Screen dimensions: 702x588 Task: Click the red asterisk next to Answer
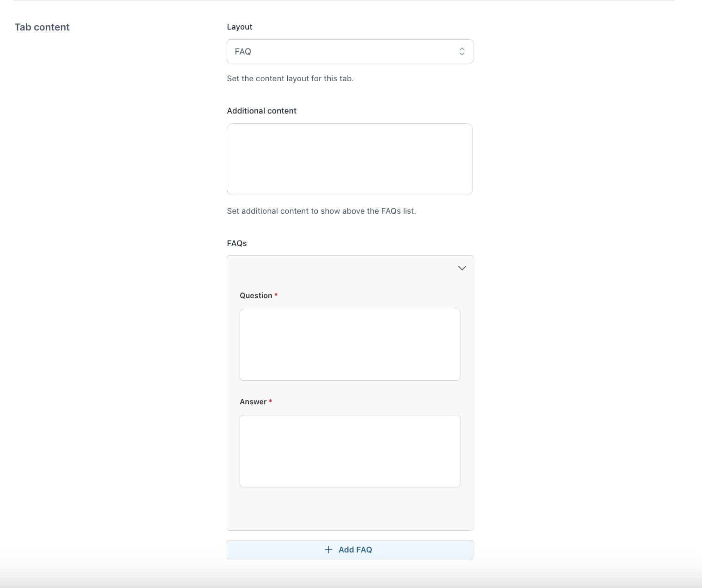point(271,401)
